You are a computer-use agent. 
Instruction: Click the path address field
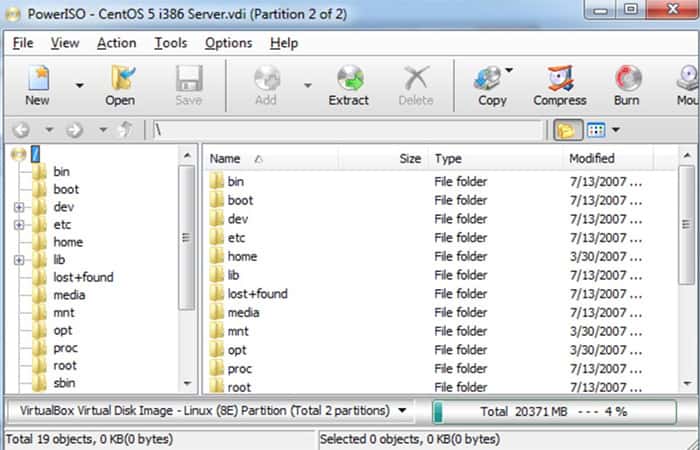[348, 130]
